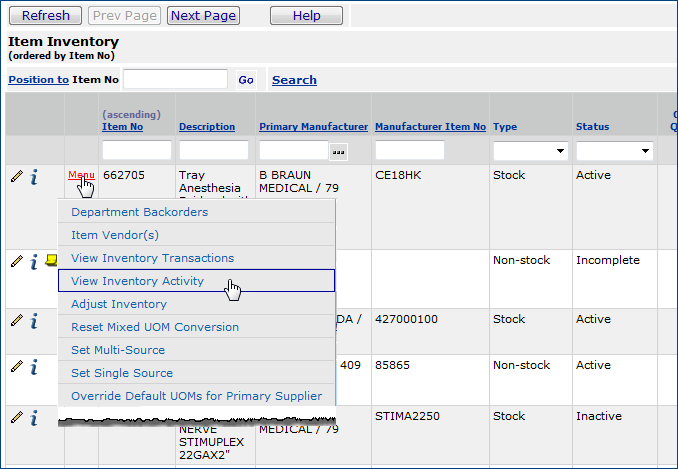Open the info icon for the STIMA2250 row
Viewport: 678px width, 469px height.
point(33,417)
